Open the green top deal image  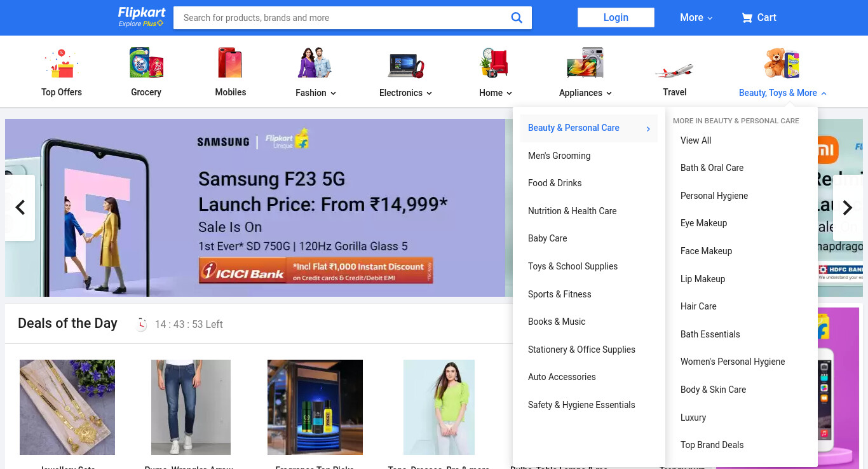pos(439,407)
